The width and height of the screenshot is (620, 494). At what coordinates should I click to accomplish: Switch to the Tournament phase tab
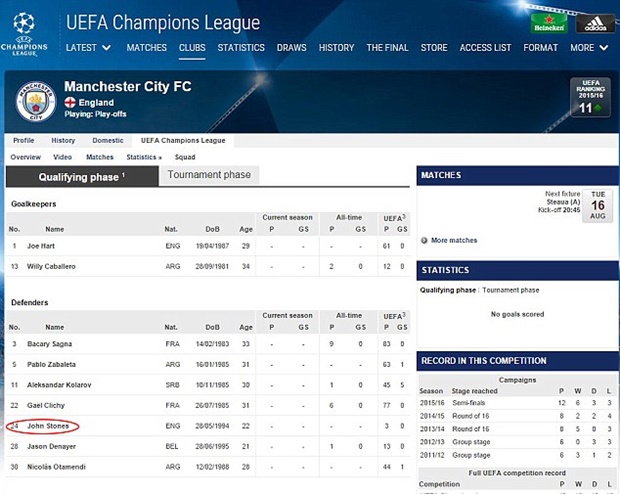[x=209, y=175]
